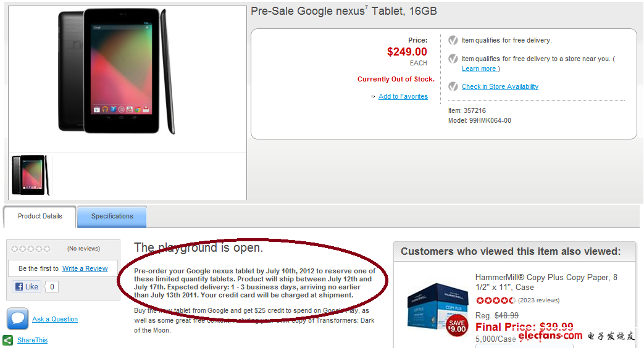This screenshot has height=348, width=644.
Task: Click the store delivery checkmark icon
Action: point(453,59)
